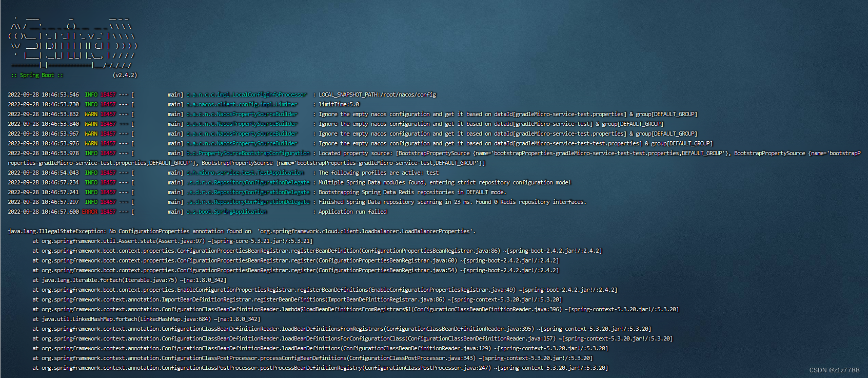Click 'Application run failed' message
This screenshot has width=868, height=378.
[353, 212]
